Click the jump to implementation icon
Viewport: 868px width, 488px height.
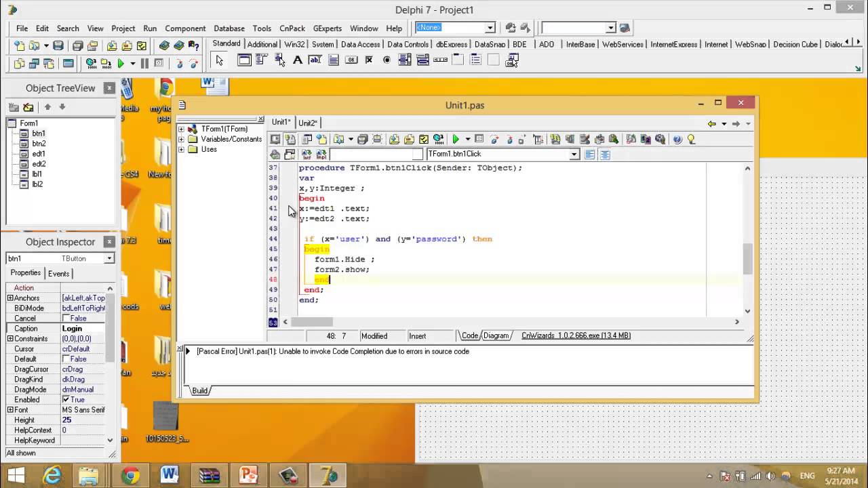pos(321,155)
